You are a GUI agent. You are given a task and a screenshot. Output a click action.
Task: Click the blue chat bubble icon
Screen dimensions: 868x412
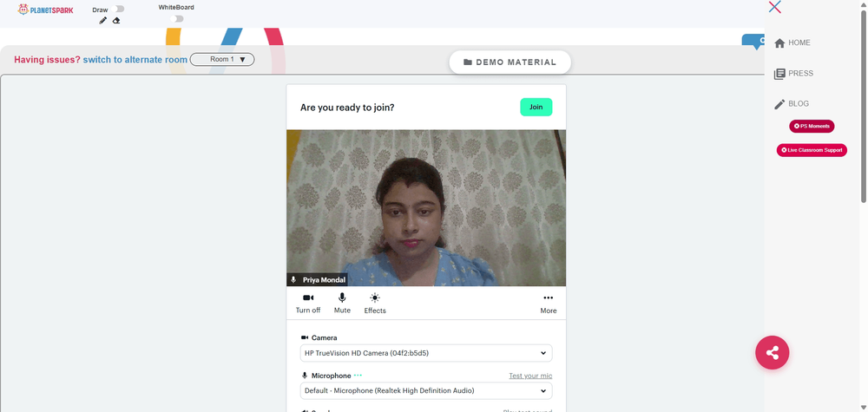coord(755,42)
